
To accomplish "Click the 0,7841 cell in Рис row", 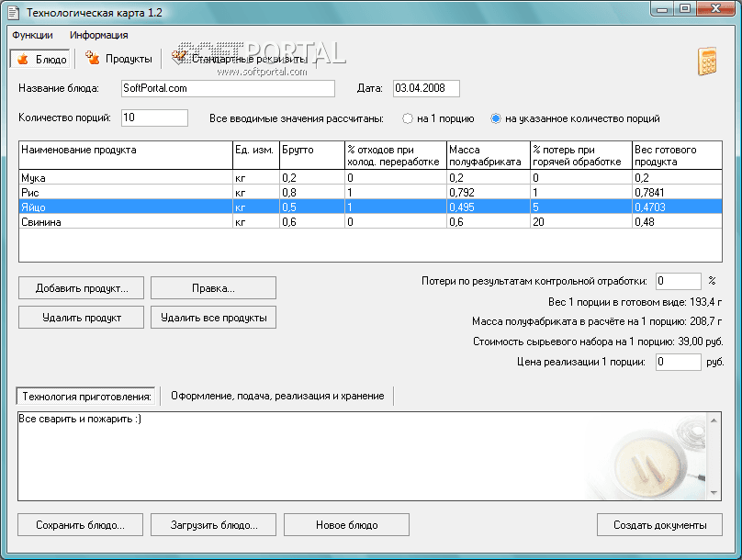I will pos(677,193).
